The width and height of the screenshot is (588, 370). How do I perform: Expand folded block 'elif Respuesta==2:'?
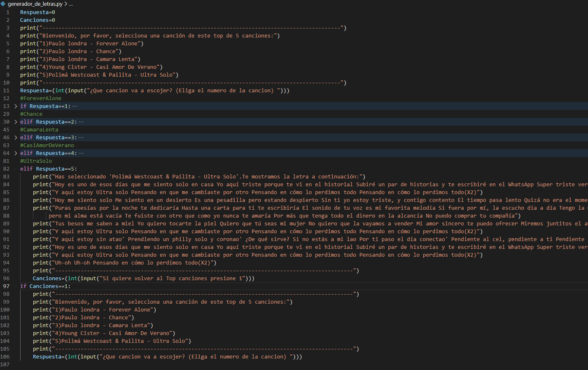(x=16, y=122)
